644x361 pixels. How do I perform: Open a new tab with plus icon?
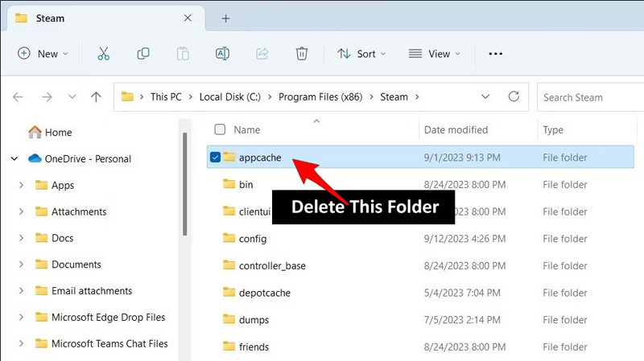(225, 18)
